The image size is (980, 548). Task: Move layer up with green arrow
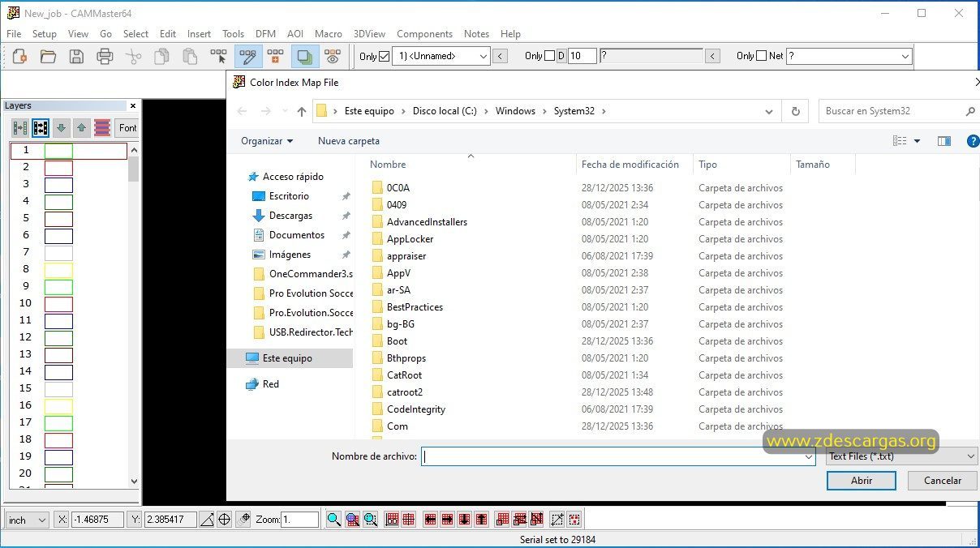[x=82, y=128]
